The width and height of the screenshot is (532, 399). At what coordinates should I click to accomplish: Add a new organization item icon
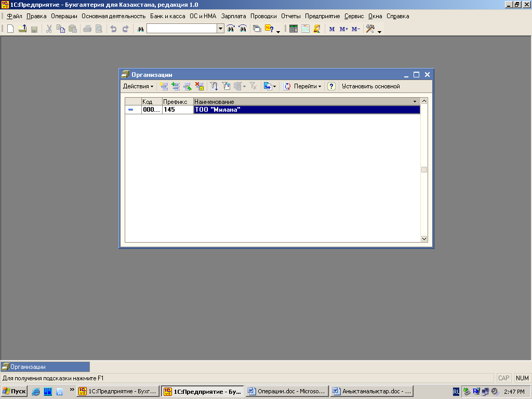164,86
